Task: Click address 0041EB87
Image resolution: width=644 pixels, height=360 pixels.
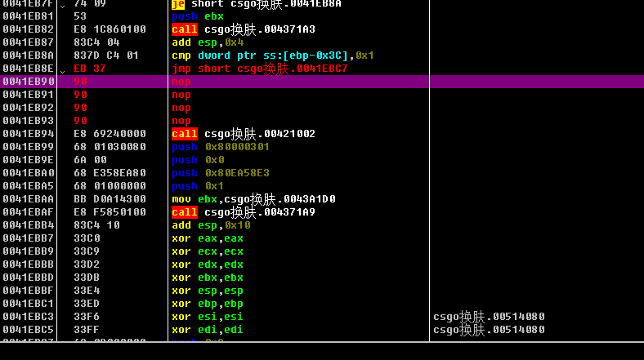Action: pos(28,42)
